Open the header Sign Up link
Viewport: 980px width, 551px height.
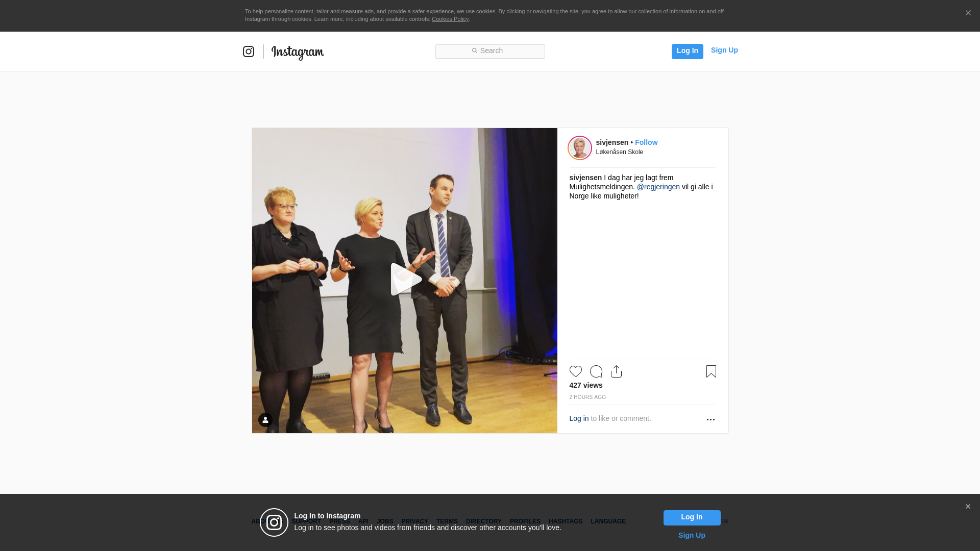(x=724, y=50)
